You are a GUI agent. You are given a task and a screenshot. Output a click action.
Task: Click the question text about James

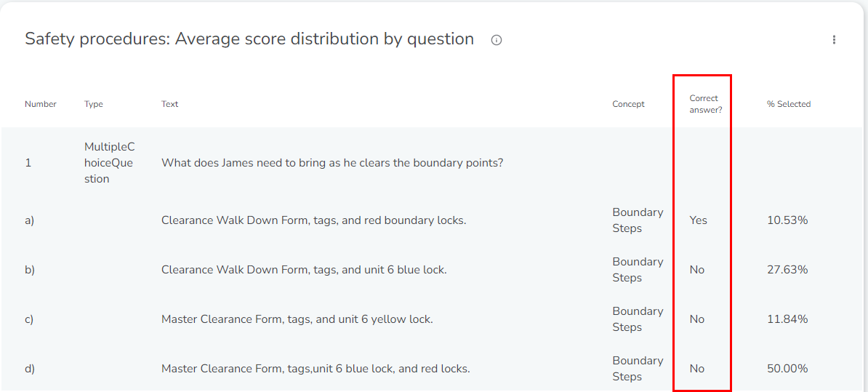pyautogui.click(x=332, y=164)
